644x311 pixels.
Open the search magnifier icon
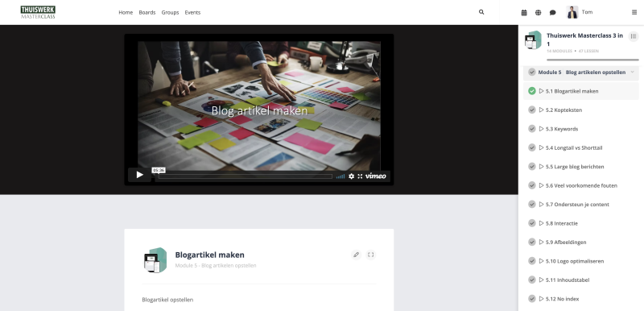click(481, 12)
